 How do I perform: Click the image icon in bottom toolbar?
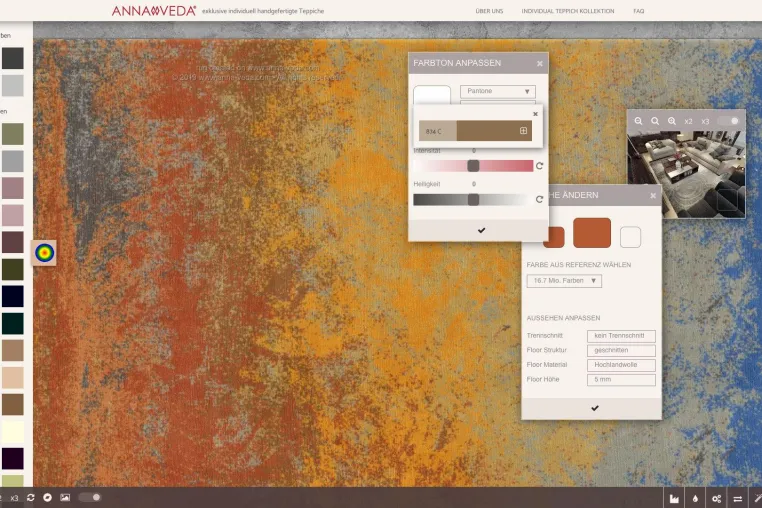click(x=65, y=497)
